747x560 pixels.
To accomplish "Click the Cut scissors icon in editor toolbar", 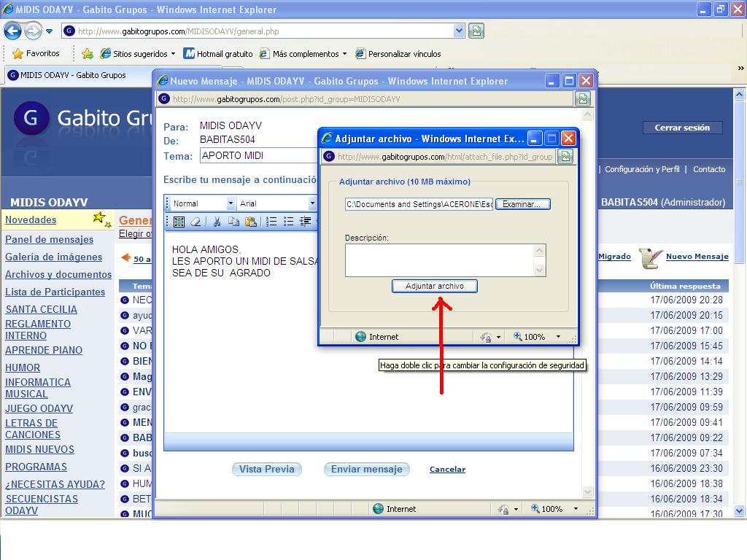I will (216, 222).
